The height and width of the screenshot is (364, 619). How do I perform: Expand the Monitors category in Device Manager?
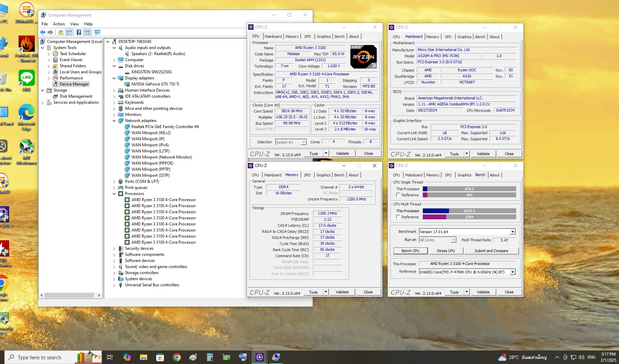[114, 115]
